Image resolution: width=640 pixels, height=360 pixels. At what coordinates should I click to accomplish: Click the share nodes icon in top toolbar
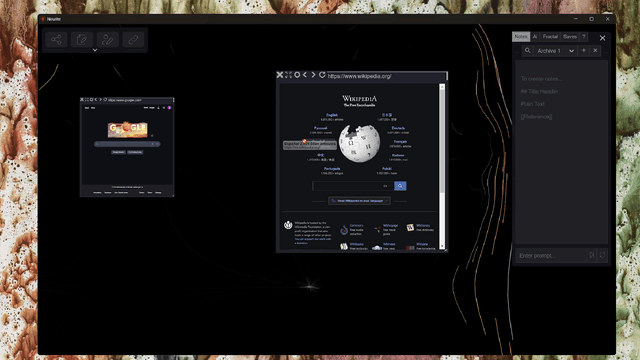pos(56,40)
